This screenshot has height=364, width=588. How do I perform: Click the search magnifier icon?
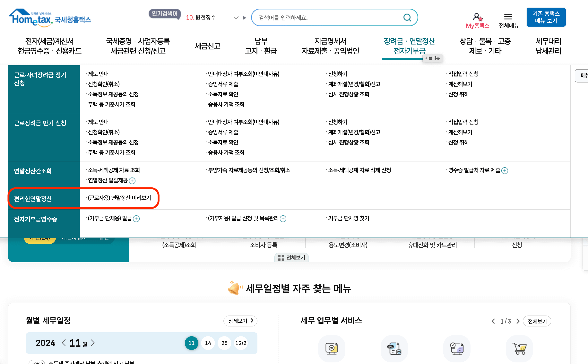407,17
